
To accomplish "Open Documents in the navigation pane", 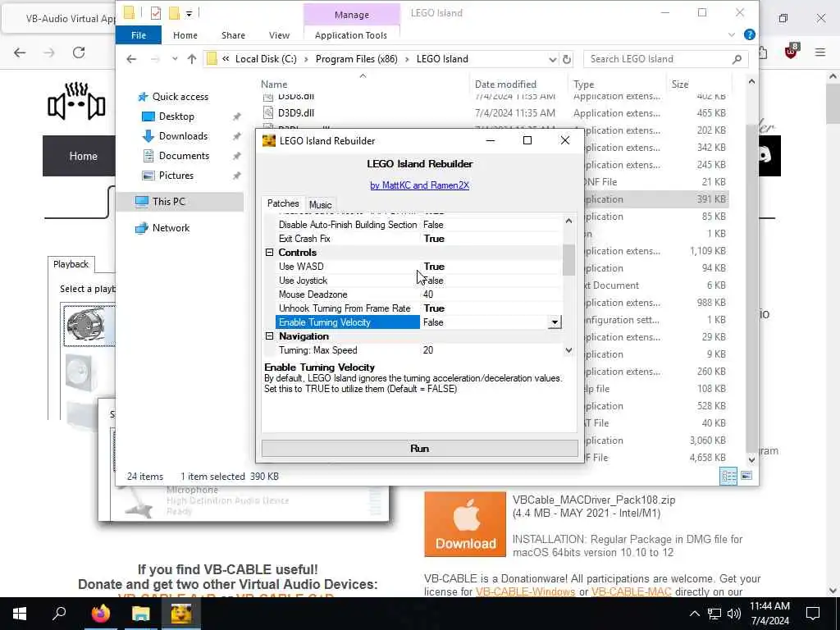I will pos(184,156).
